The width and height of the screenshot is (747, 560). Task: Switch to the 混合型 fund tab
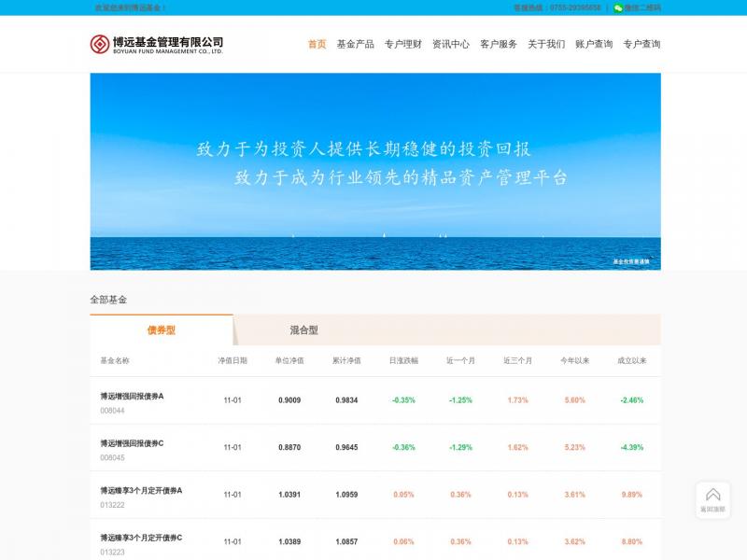303,330
